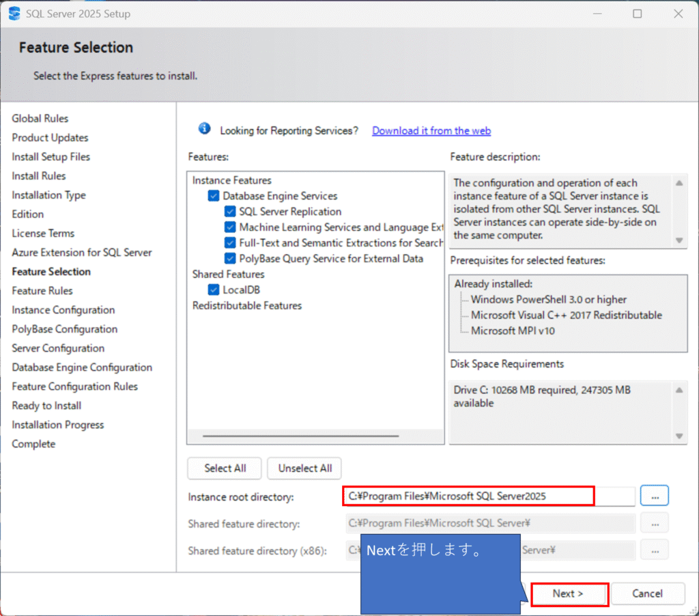Jump to the Ready to Install step

[47, 406]
